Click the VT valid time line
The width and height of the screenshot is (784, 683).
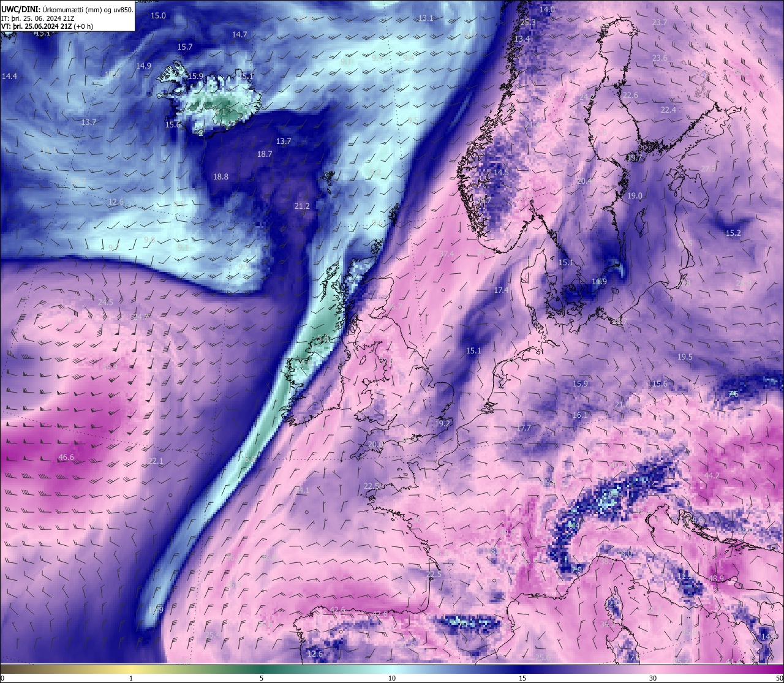pyautogui.click(x=47, y=26)
